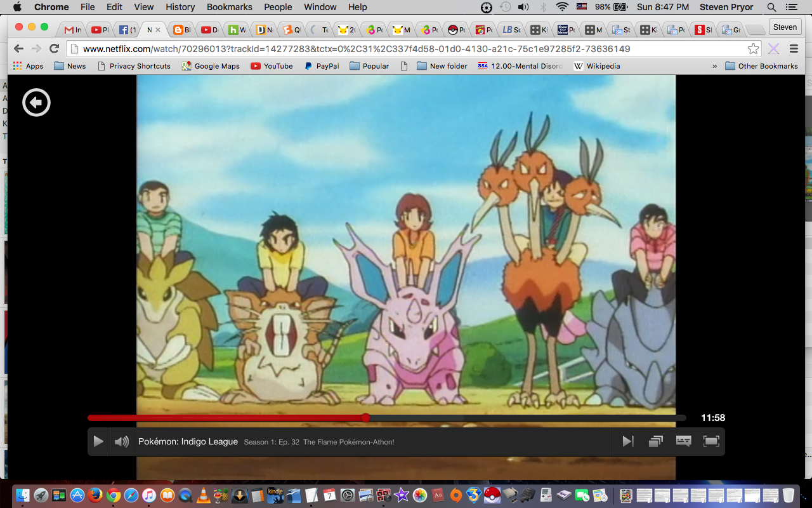Open iTunes from the Dock
The height and width of the screenshot is (508, 812).
150,495
